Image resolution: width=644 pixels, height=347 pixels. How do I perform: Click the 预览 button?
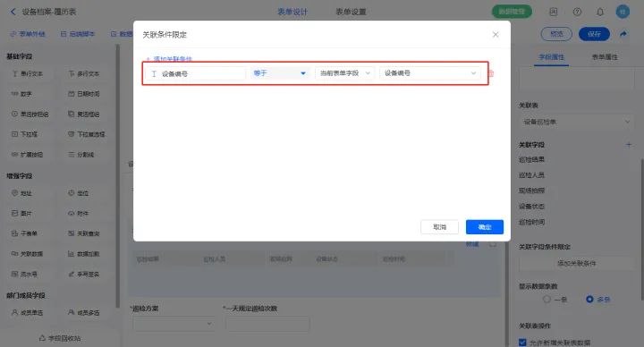[x=556, y=34]
